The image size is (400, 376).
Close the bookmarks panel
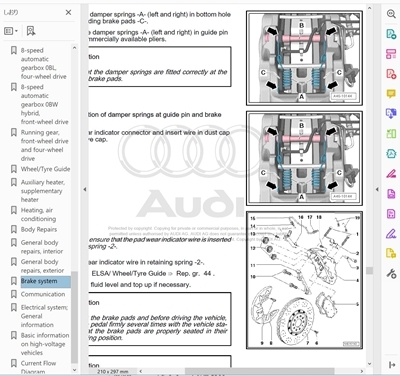tap(68, 12)
